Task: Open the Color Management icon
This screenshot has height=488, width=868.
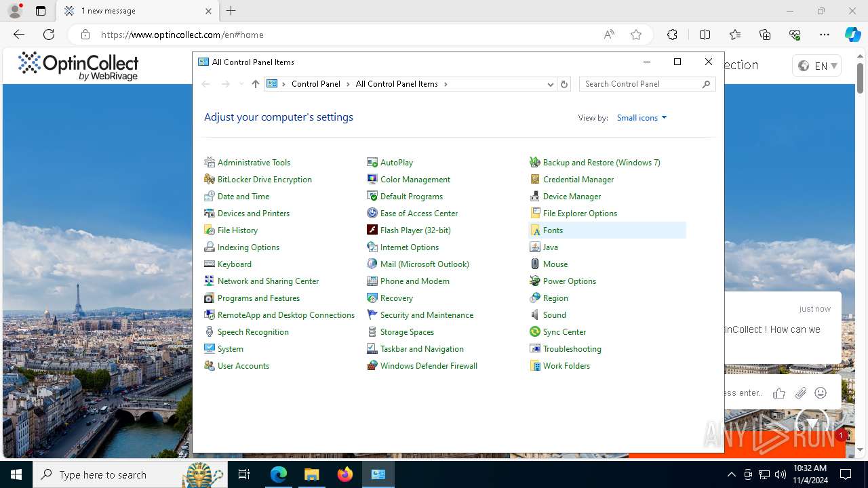Action: 372,180
